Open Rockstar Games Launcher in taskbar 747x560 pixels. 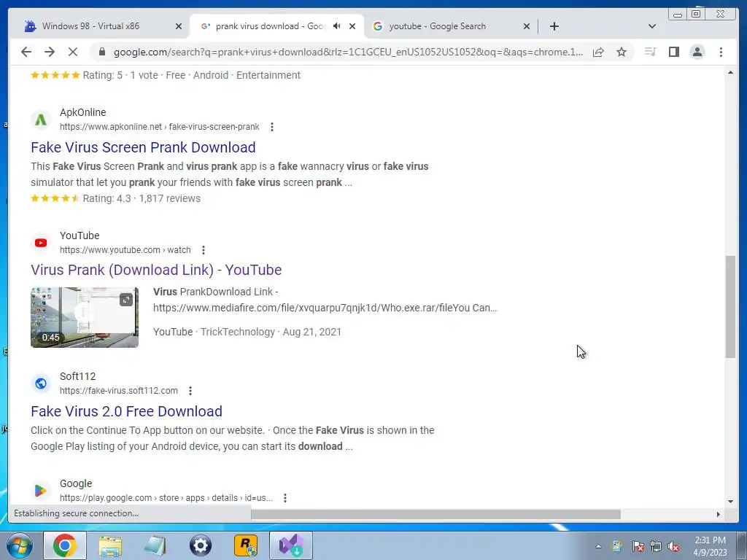pyautogui.click(x=246, y=545)
